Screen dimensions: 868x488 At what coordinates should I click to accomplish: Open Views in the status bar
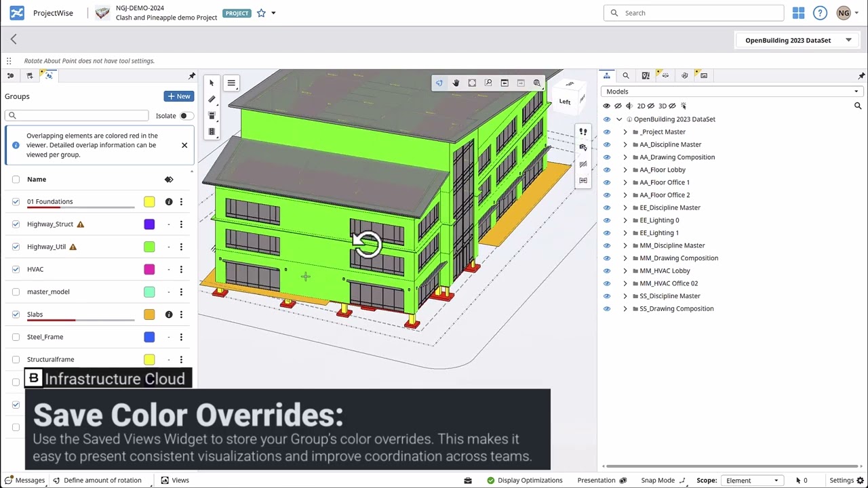click(x=175, y=481)
